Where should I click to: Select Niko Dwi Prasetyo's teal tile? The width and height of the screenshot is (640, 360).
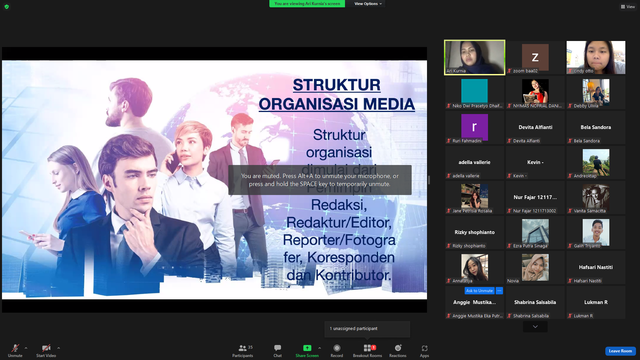click(x=475, y=93)
